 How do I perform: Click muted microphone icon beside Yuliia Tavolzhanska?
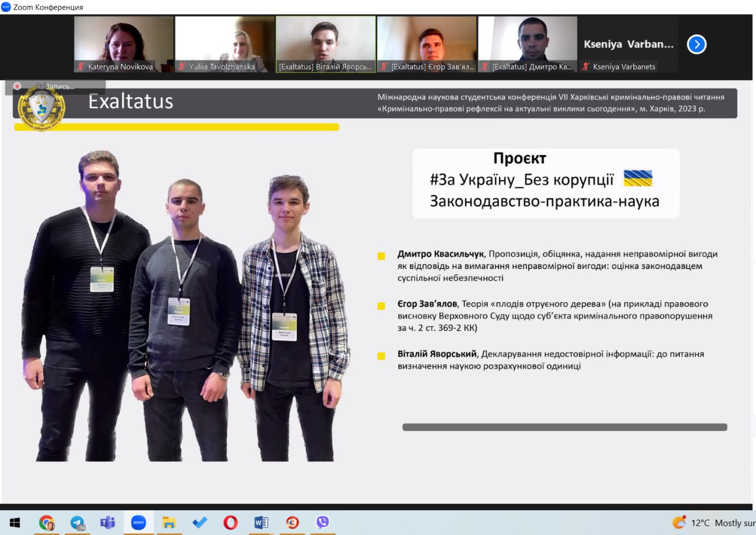click(182, 67)
